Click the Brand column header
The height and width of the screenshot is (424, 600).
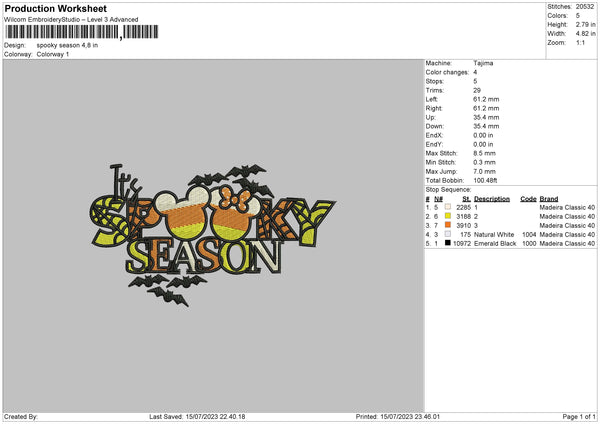(x=549, y=199)
